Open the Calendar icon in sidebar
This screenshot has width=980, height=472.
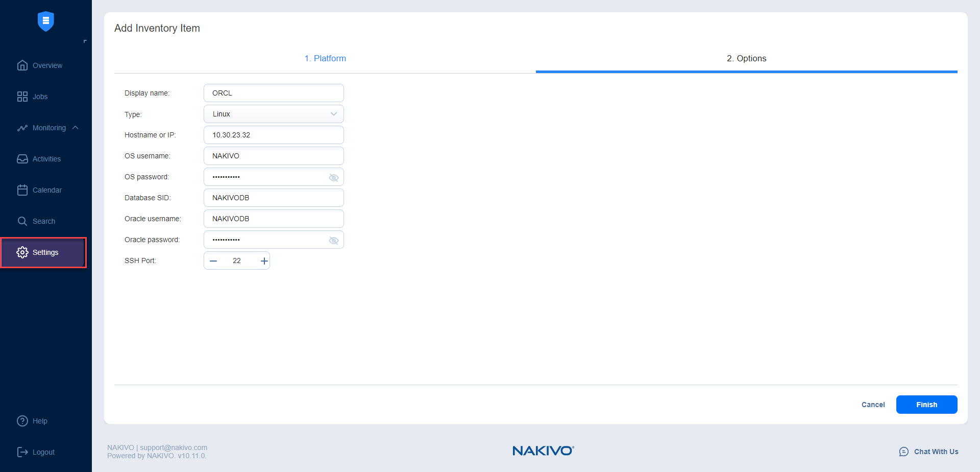pos(22,190)
